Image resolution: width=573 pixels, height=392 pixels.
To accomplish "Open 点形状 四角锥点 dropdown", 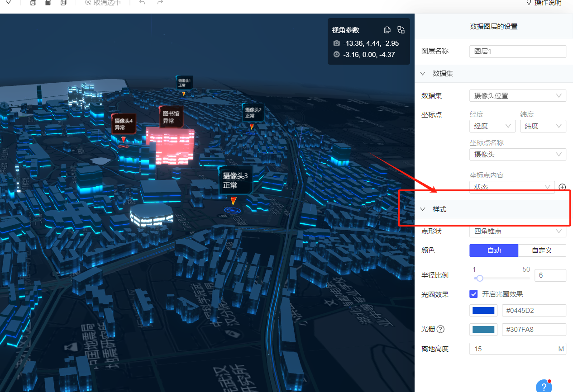I will click(518, 231).
